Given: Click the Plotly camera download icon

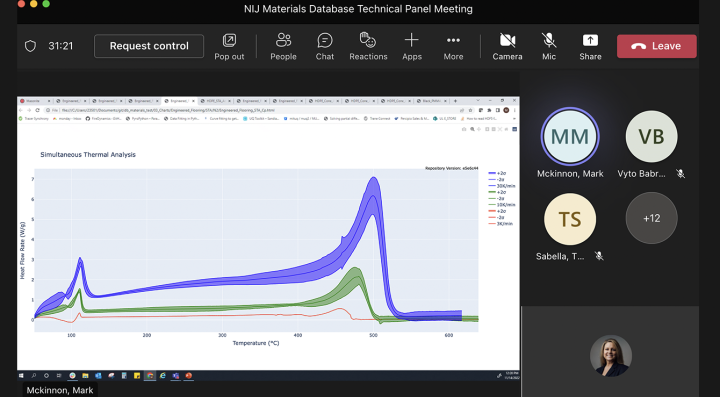Looking at the screenshot, I should click(464, 129).
